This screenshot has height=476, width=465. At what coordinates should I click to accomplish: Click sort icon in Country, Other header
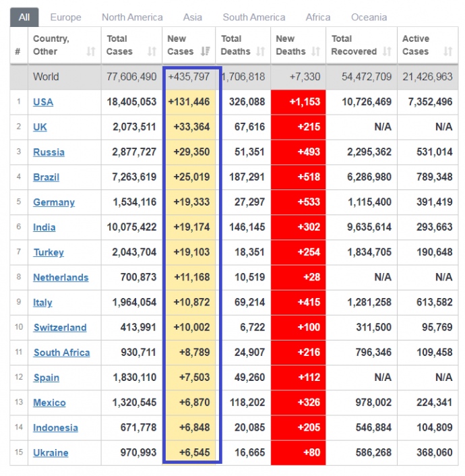[91, 51]
